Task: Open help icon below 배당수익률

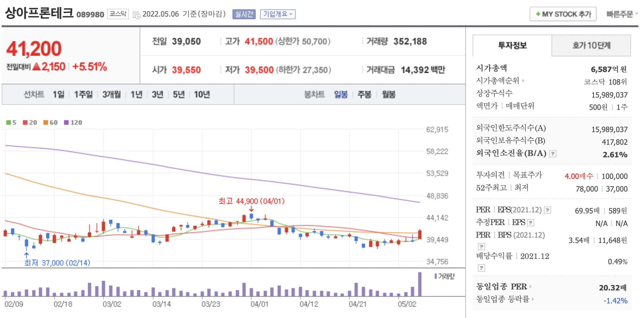Action: click(482, 268)
